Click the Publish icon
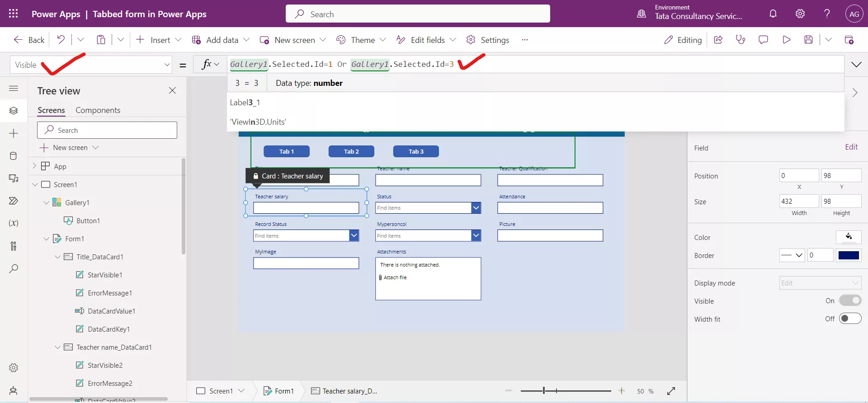868x403 pixels. tap(849, 40)
